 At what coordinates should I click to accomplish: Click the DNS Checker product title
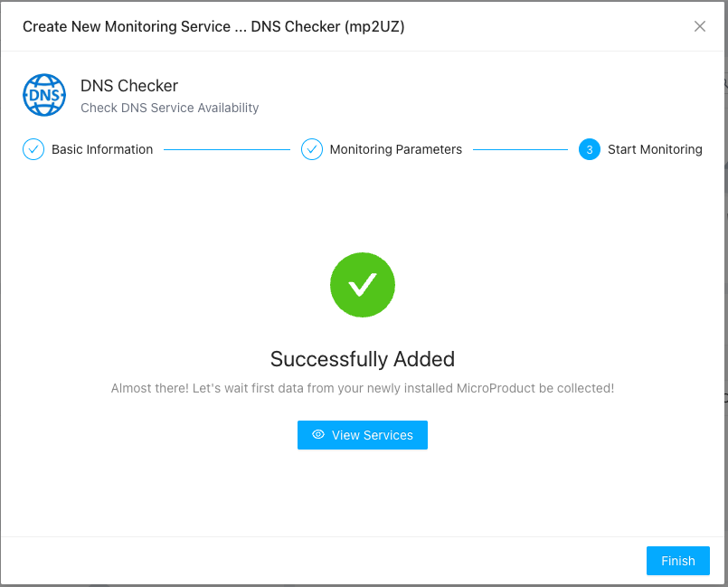129,86
